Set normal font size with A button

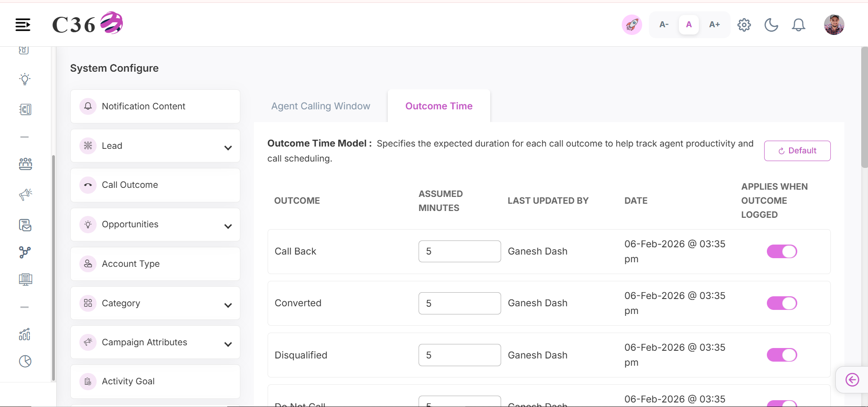pos(689,25)
